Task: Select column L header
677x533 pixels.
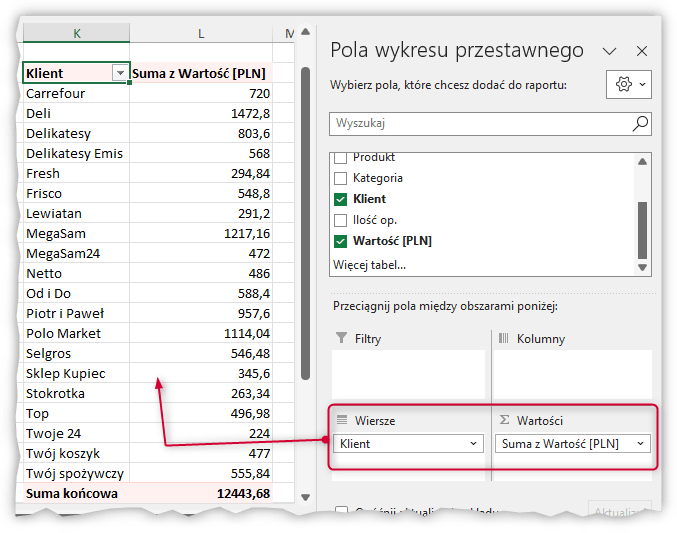Action: 201,33
